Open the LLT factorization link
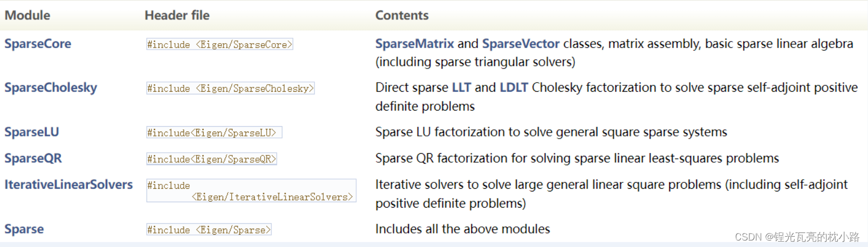868x247 pixels. (x=461, y=87)
